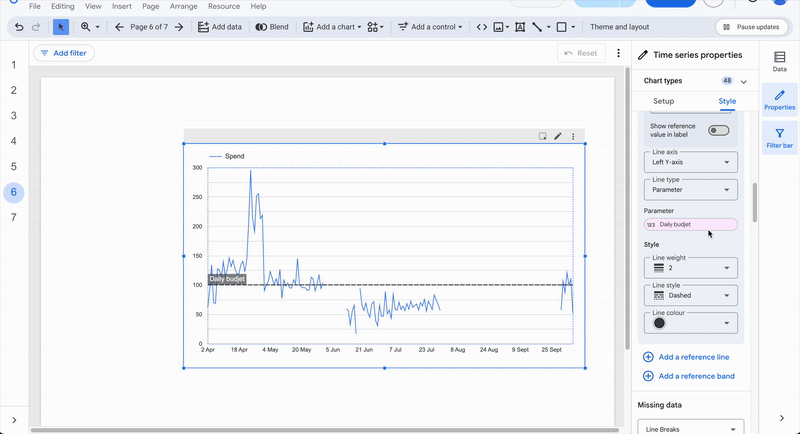800x434 pixels.
Task: Open the Line axis dropdown
Action: click(x=690, y=162)
